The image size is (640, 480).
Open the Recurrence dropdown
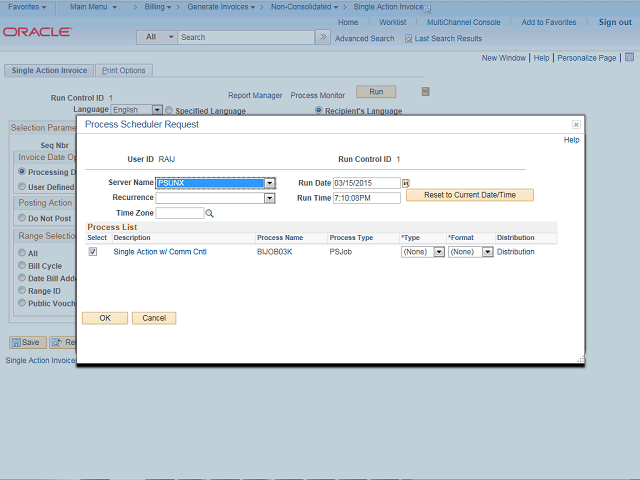(x=269, y=198)
